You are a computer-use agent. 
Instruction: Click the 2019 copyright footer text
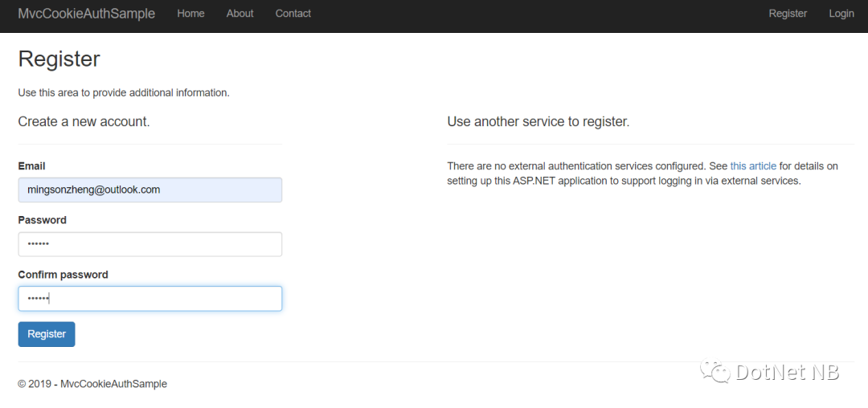92,384
